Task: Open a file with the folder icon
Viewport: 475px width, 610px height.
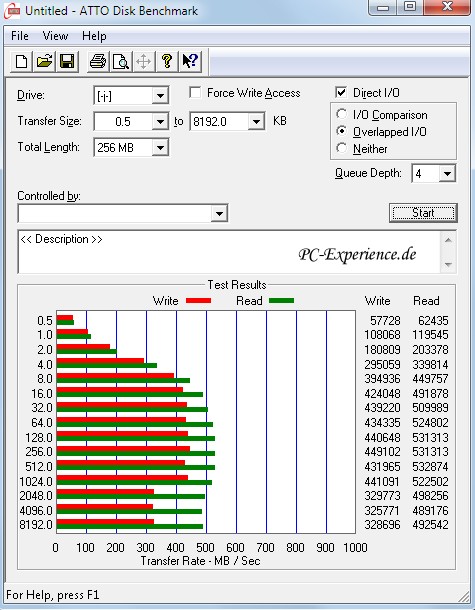Action: [x=44, y=61]
